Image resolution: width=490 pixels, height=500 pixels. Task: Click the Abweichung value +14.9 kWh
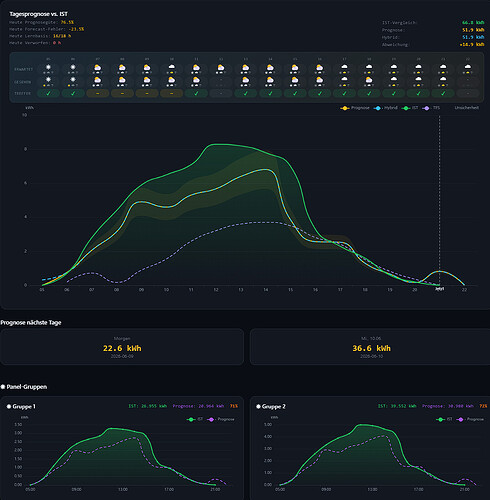(x=472, y=44)
